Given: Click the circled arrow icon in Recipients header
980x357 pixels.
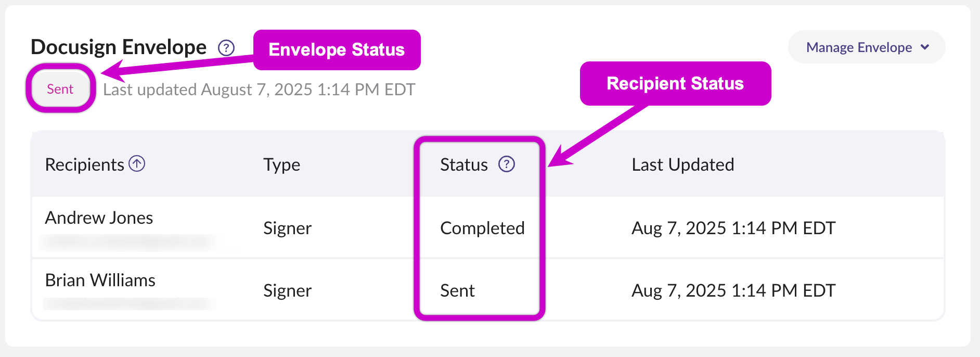Looking at the screenshot, I should pyautogui.click(x=136, y=163).
